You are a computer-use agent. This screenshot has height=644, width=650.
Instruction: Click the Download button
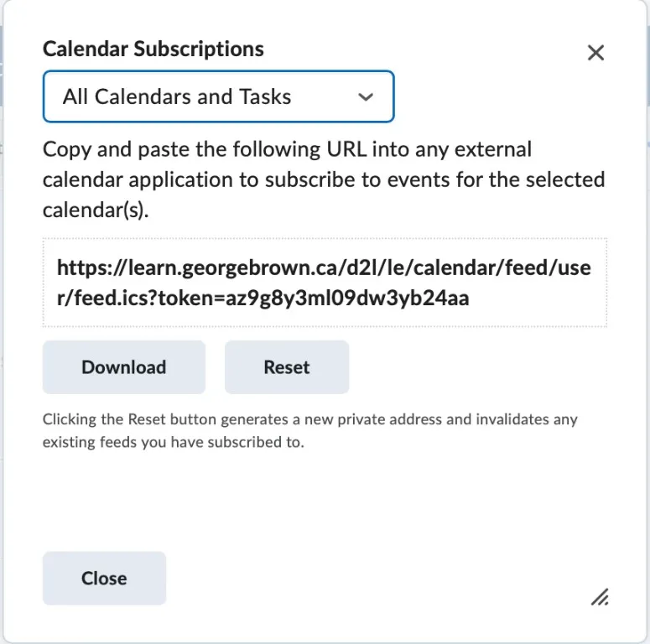[124, 367]
